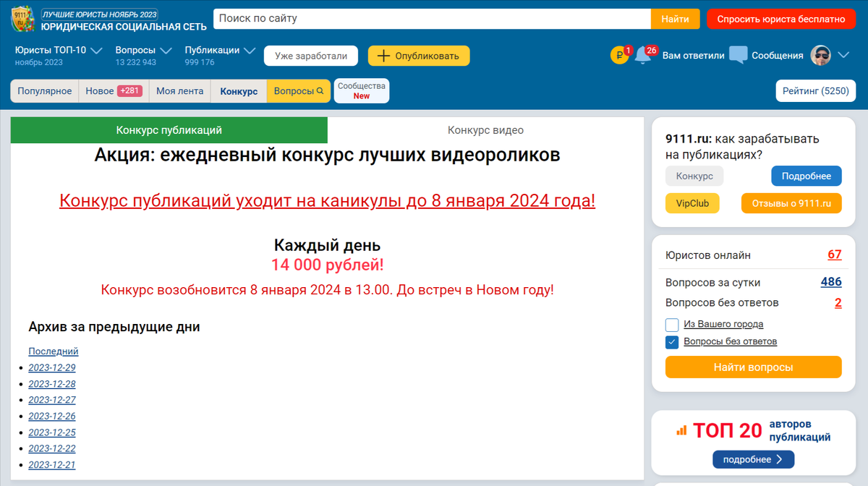Open ruble earnings coin icon
The width and height of the screenshot is (868, 486).
click(619, 55)
